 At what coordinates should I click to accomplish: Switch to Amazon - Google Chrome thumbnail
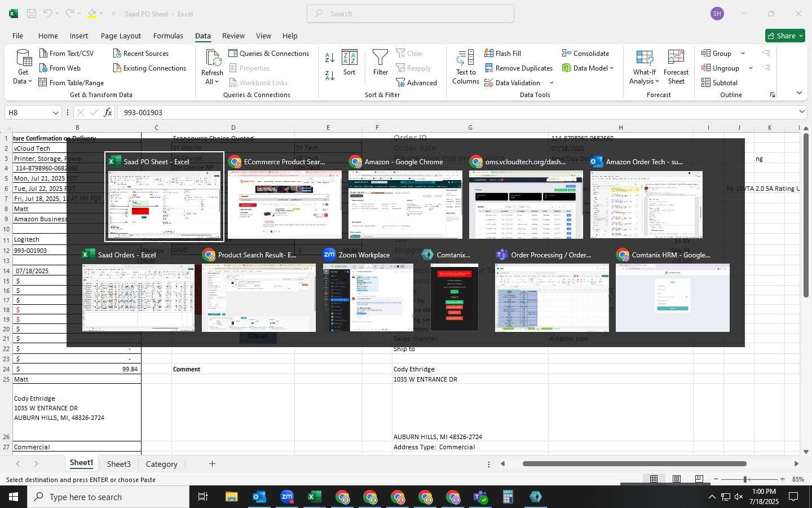click(405, 204)
